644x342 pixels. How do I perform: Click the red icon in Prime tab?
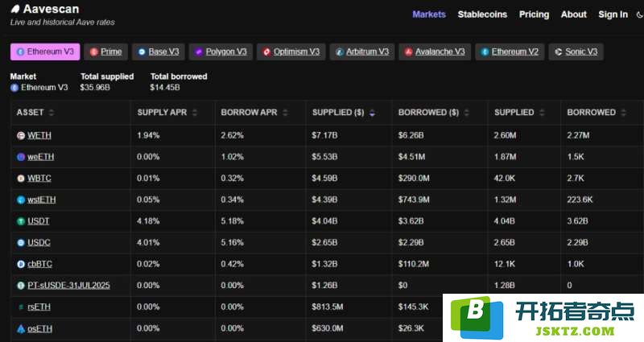pos(93,52)
